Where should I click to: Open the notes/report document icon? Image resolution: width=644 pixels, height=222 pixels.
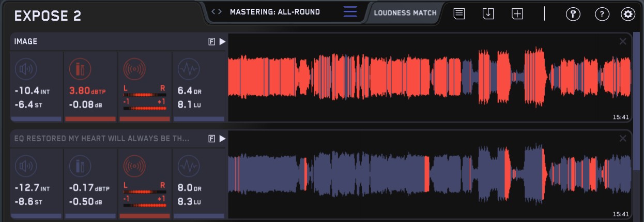[x=459, y=14]
